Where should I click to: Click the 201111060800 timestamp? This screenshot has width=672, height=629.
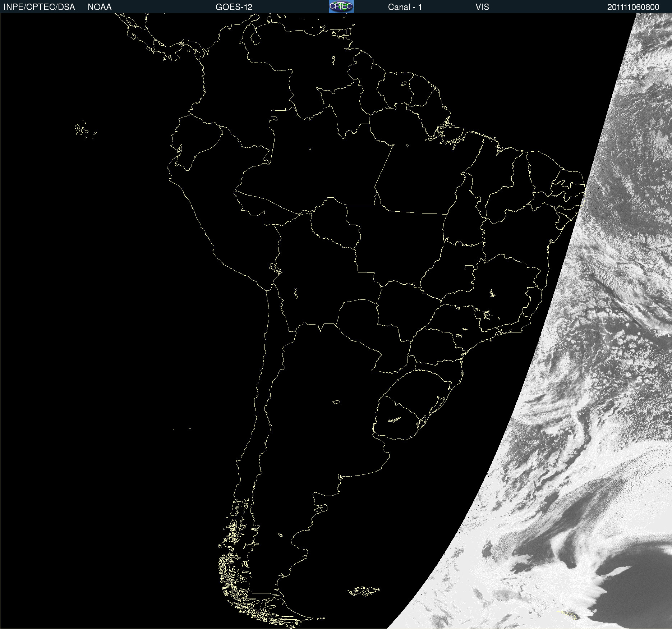(633, 7)
